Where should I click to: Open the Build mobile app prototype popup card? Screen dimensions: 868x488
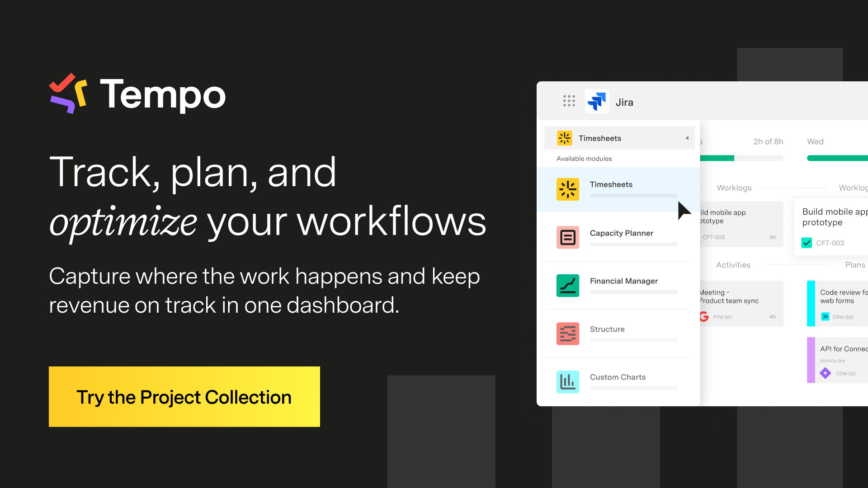[x=831, y=226]
